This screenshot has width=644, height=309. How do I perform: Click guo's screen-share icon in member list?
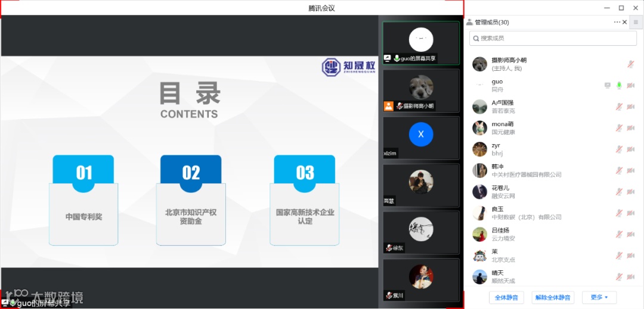click(x=608, y=85)
